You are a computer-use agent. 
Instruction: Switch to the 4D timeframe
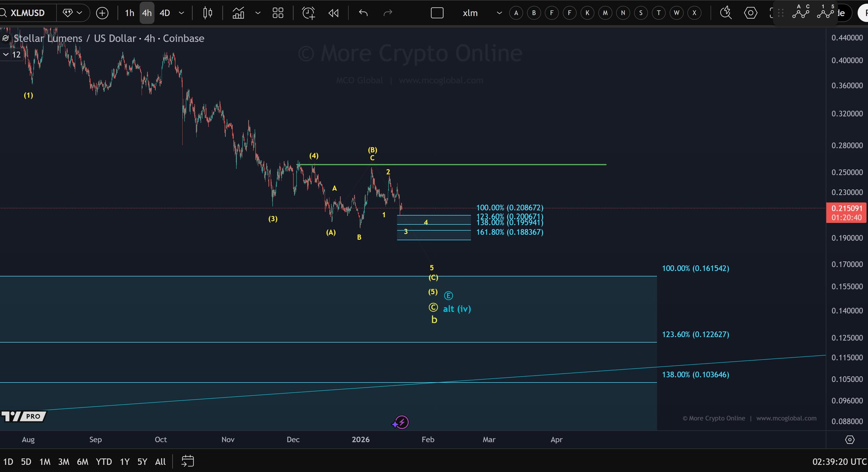click(x=164, y=13)
